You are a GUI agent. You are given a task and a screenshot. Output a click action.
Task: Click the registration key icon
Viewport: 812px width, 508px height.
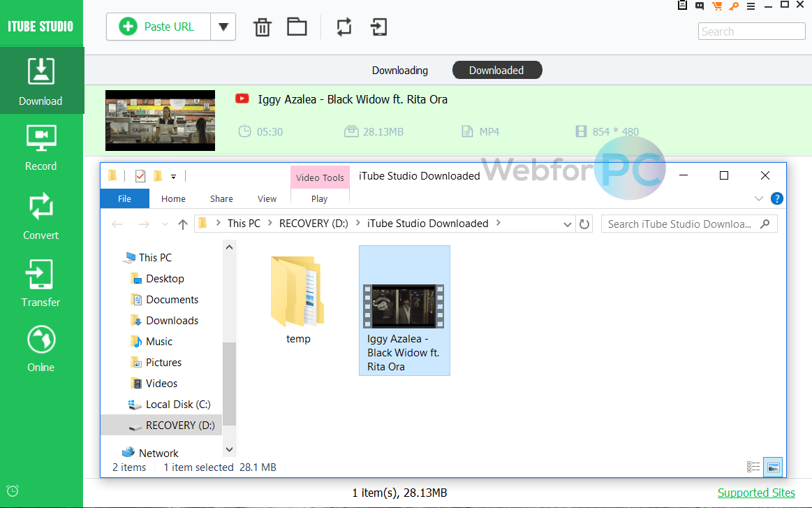click(734, 6)
